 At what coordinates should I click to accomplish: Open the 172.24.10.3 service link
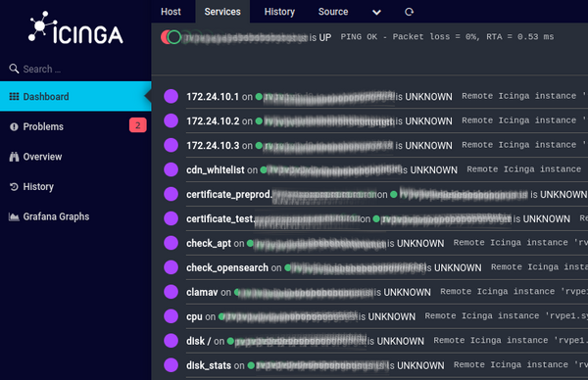(213, 145)
